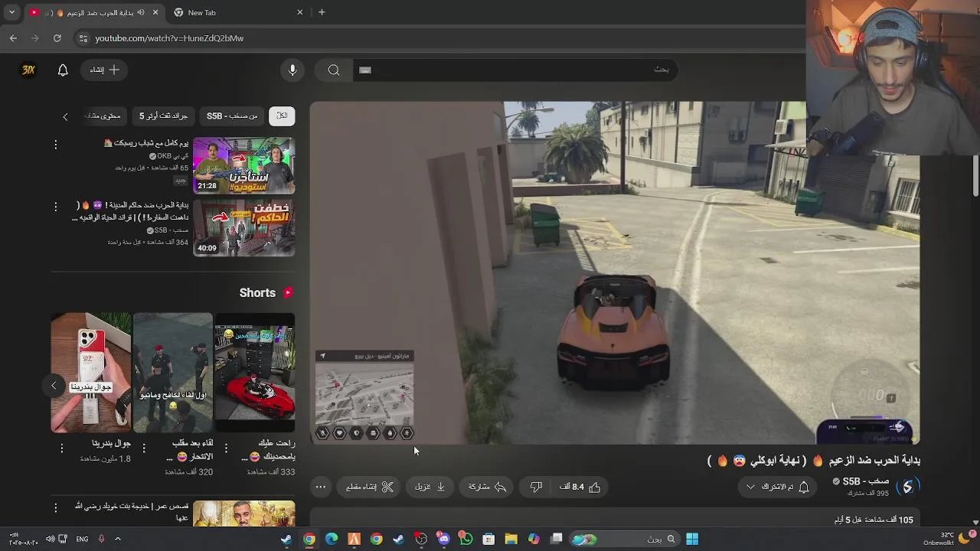Open the S5B channel avatar
The height and width of the screenshot is (551, 980).
907,487
